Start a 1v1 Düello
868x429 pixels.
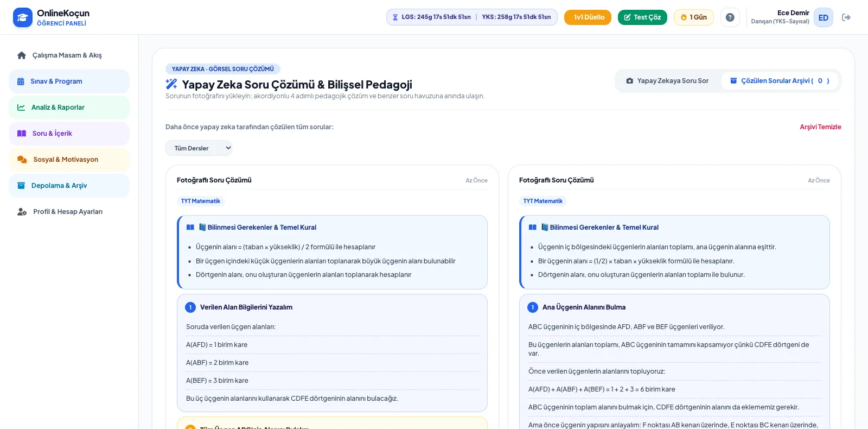[588, 17]
